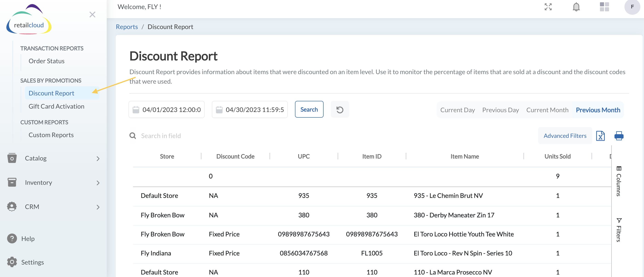Sort by Units Sold column header
This screenshot has width=644, height=277.
(557, 156)
